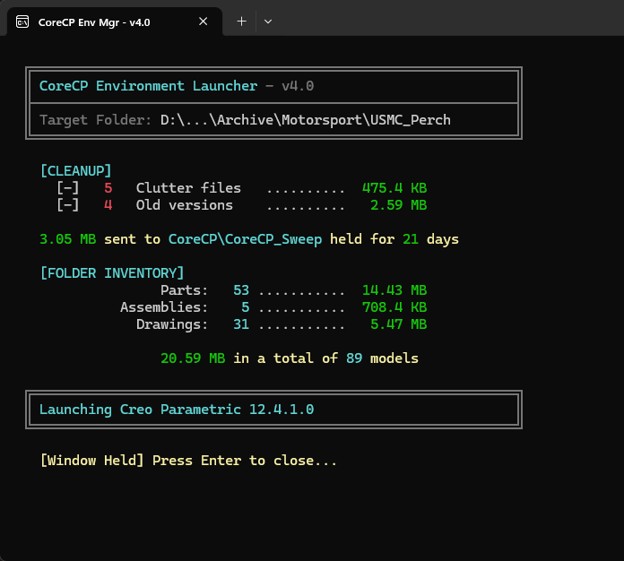The width and height of the screenshot is (624, 561).
Task: Close the CoreCP Env Mgr tab
Action: pos(203,21)
